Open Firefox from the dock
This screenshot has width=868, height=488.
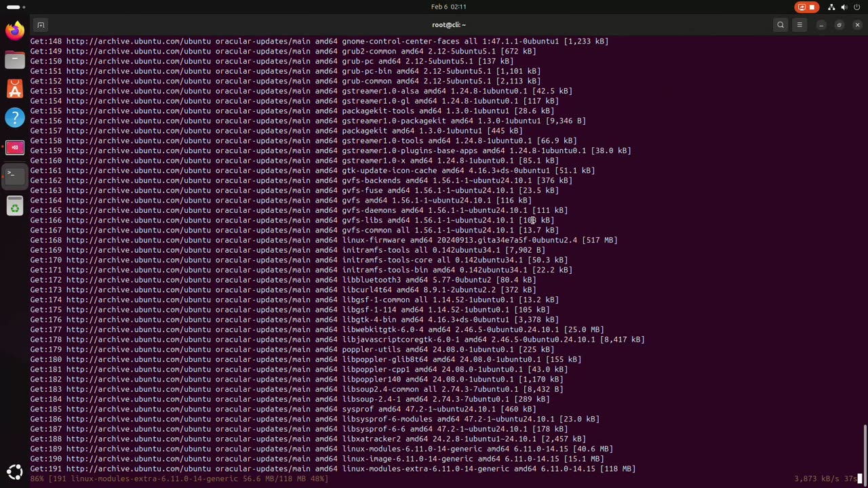pos(14,30)
